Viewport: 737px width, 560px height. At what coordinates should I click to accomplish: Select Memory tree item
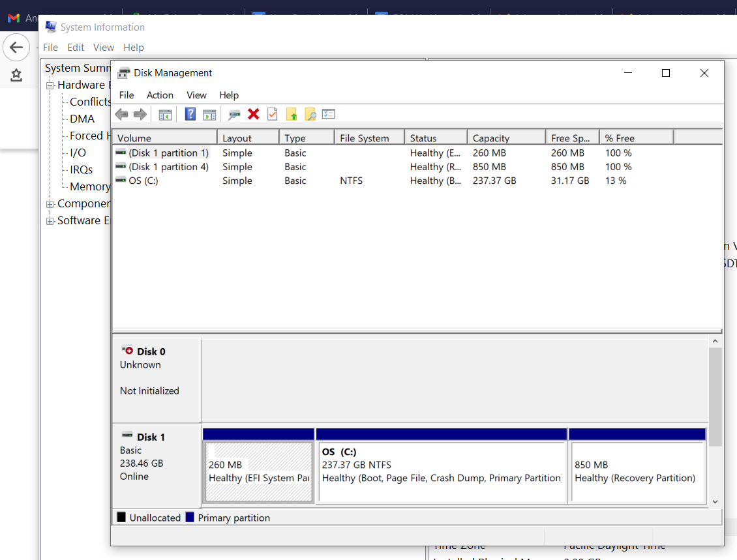click(x=90, y=186)
